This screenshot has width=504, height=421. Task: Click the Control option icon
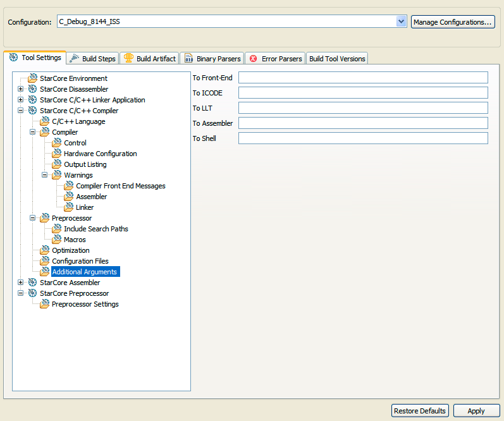(56, 143)
